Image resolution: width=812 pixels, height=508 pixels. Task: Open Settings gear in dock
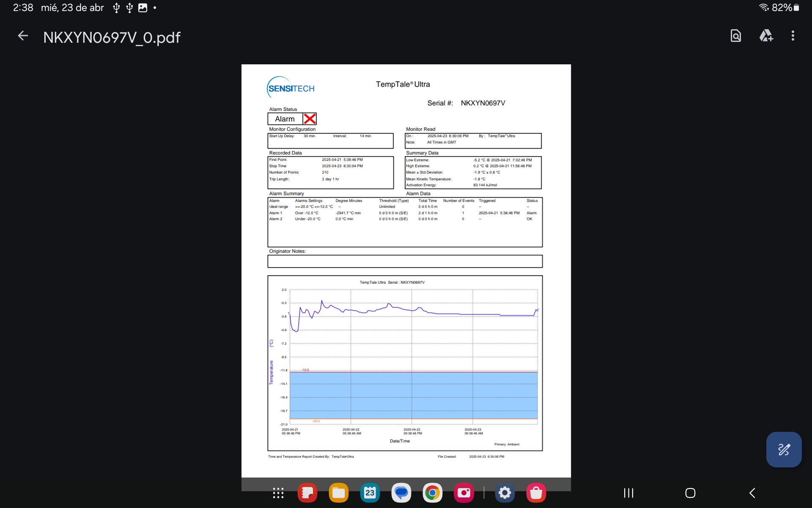click(505, 493)
